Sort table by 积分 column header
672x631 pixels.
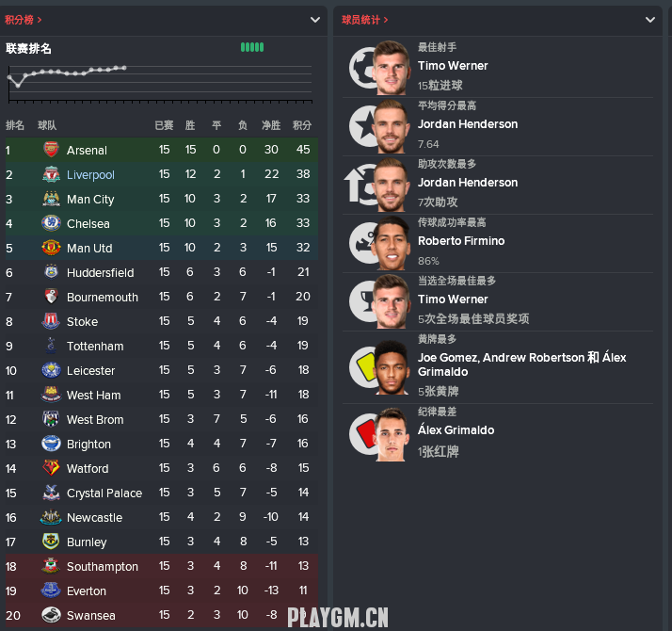coord(302,125)
